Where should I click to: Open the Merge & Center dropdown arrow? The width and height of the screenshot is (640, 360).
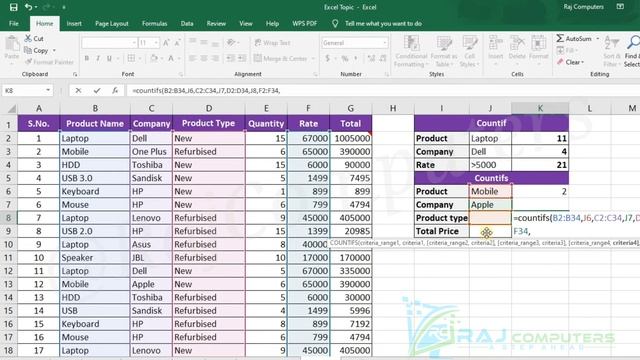313,58
